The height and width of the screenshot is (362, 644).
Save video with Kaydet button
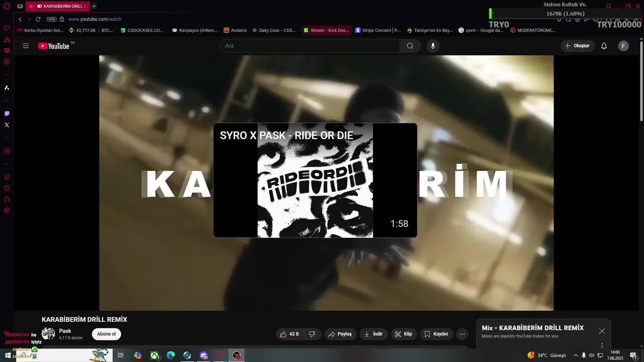(x=436, y=334)
